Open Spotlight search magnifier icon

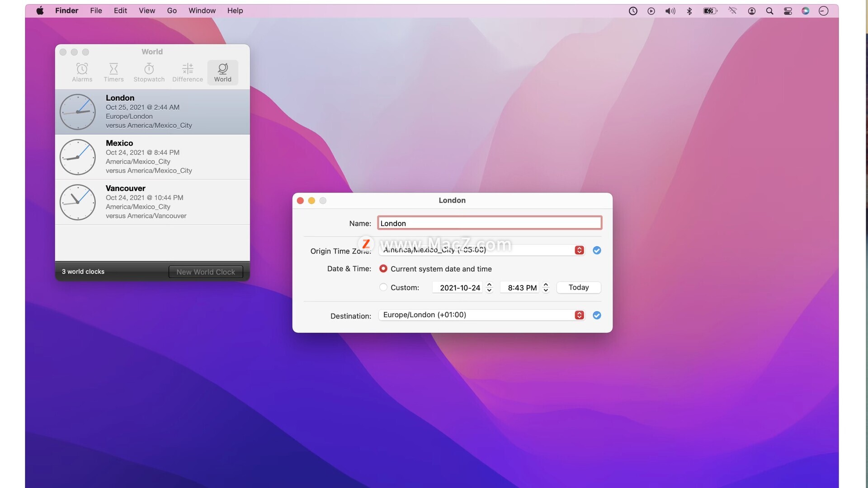tap(769, 11)
